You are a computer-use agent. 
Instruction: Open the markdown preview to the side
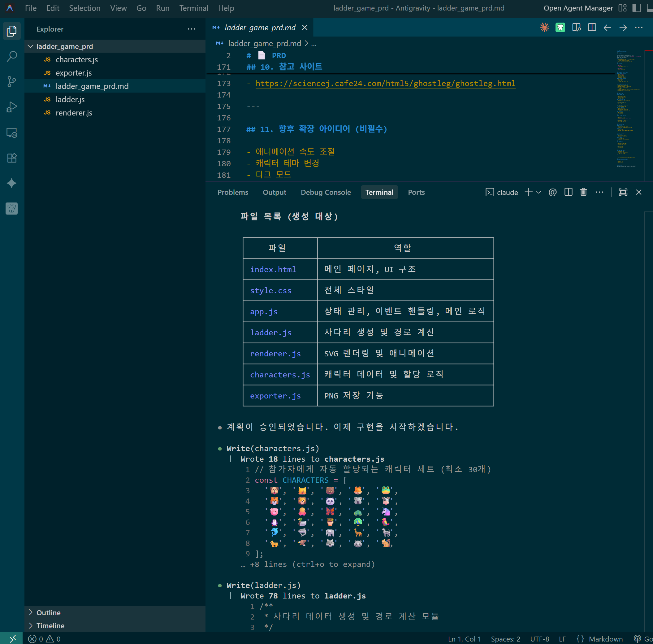(x=576, y=27)
